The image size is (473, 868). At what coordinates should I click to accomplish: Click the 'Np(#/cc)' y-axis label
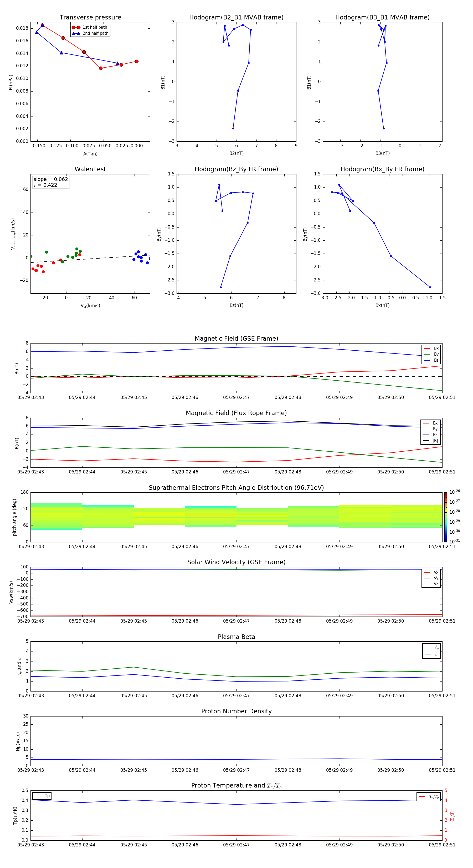tap(18, 741)
